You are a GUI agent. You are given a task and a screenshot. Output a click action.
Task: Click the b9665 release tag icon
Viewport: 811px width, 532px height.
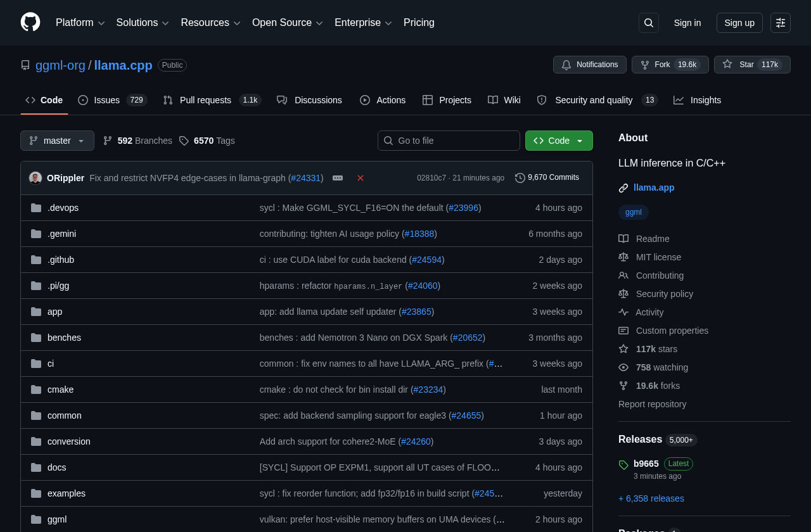tap(623, 465)
